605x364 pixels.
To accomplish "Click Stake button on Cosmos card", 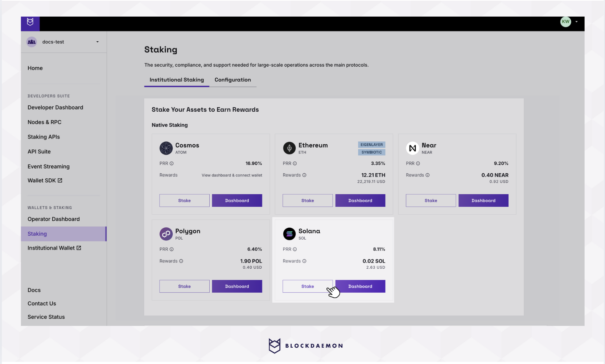I will point(184,200).
